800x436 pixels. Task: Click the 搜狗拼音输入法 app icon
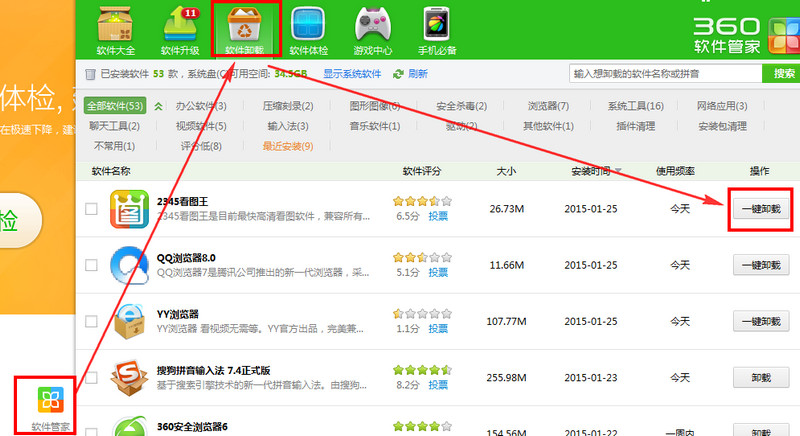pos(130,377)
